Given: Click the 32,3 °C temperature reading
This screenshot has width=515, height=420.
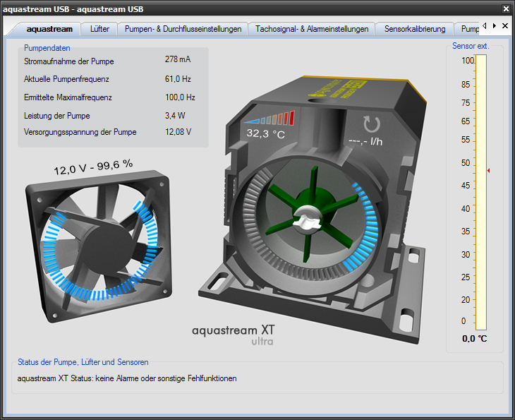Looking at the screenshot, I should click(265, 133).
